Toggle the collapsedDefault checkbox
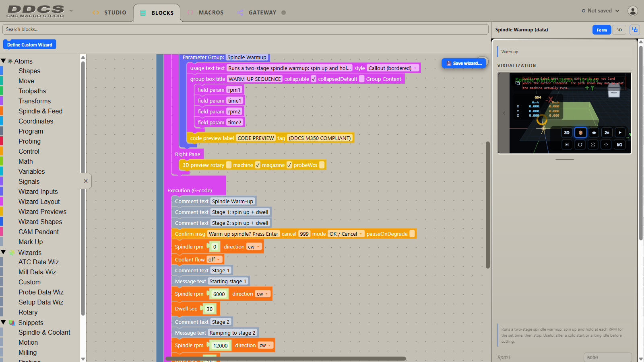 (x=362, y=79)
